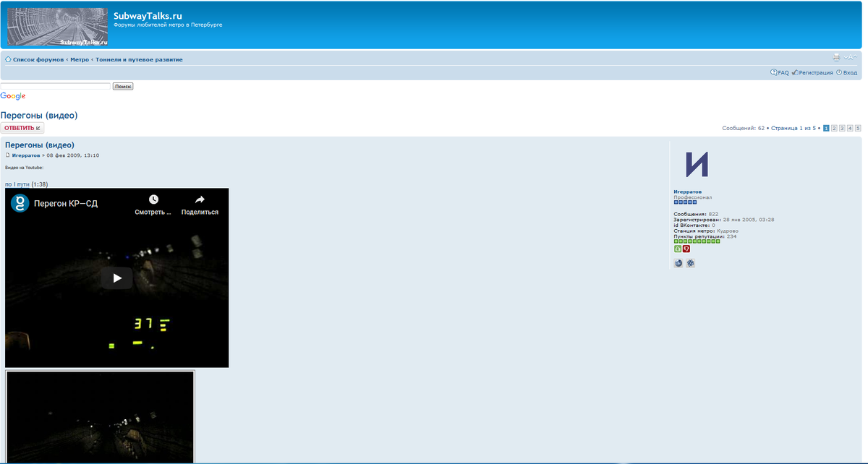Viewport: 868px width, 464px height.
Task: Go to Список форумов in breadcrumb
Action: coord(38,59)
